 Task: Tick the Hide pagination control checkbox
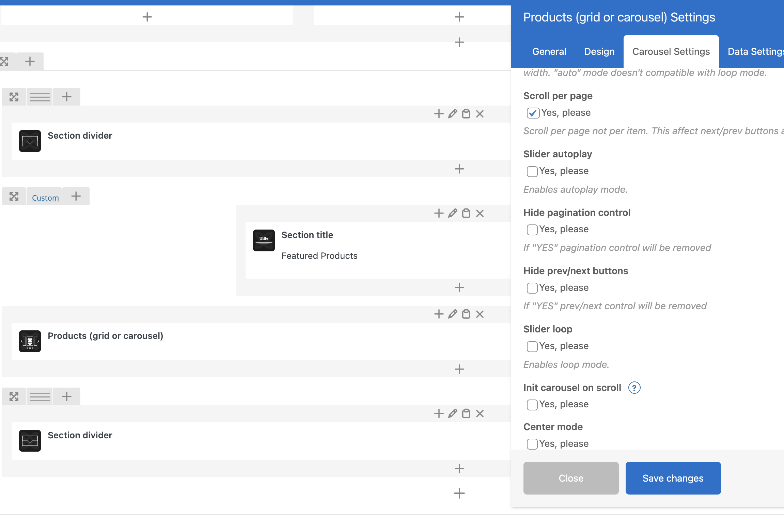(x=532, y=230)
